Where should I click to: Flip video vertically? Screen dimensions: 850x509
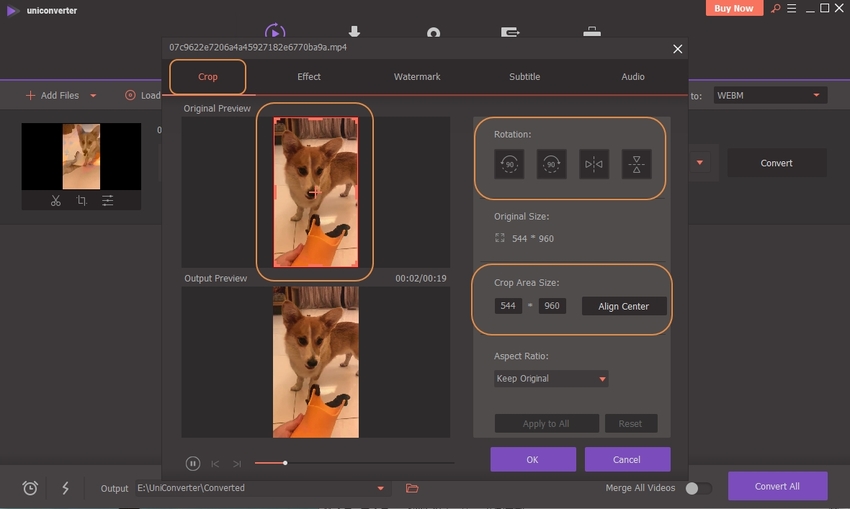click(636, 165)
